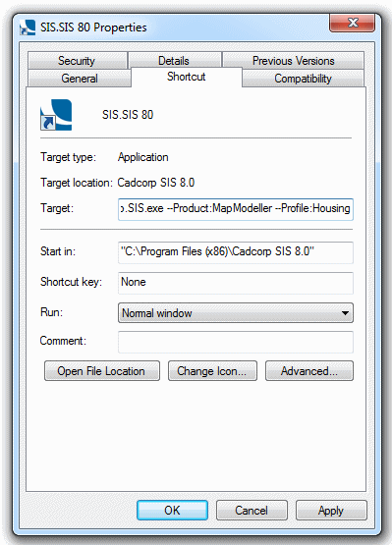The width and height of the screenshot is (392, 545).
Task: Apply the shortcut changes
Action: click(x=331, y=511)
